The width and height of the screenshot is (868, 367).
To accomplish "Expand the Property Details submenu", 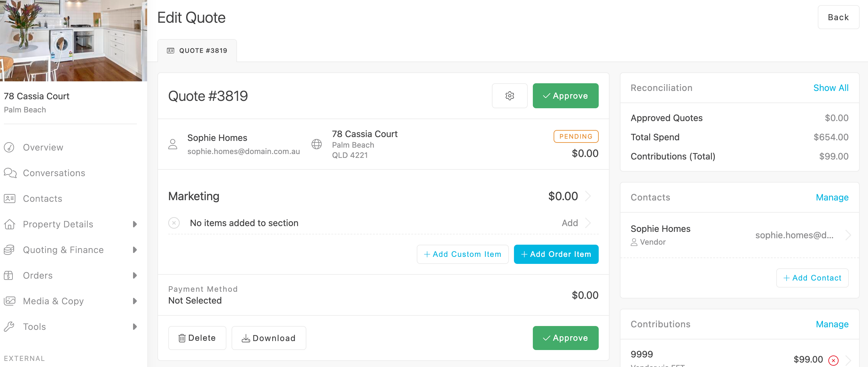I will click(135, 224).
